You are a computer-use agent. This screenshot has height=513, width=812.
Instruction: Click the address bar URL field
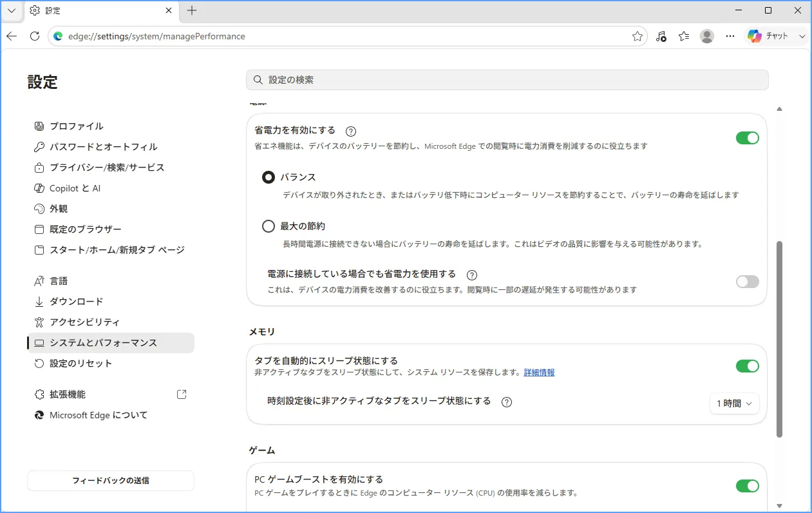348,36
